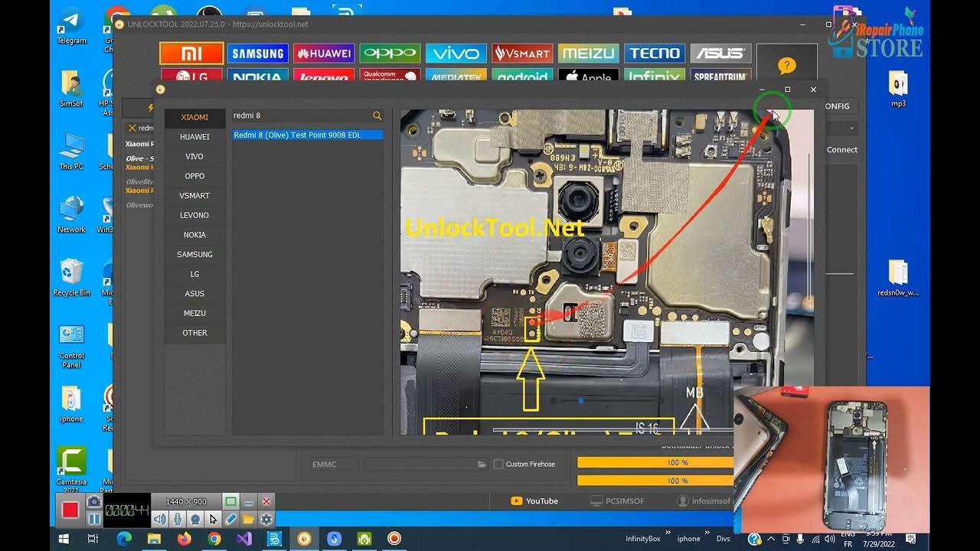
Task: Open the PCSIMSOF link
Action: pyautogui.click(x=617, y=501)
